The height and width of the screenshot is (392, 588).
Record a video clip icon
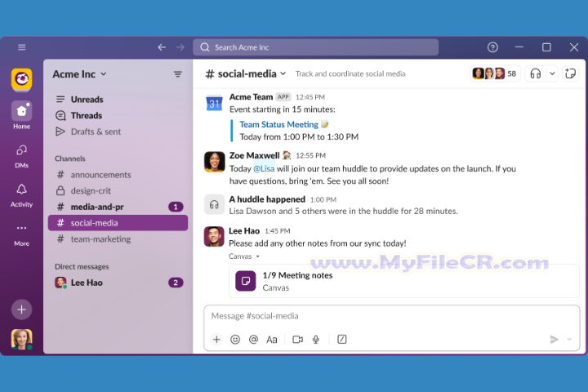298,340
